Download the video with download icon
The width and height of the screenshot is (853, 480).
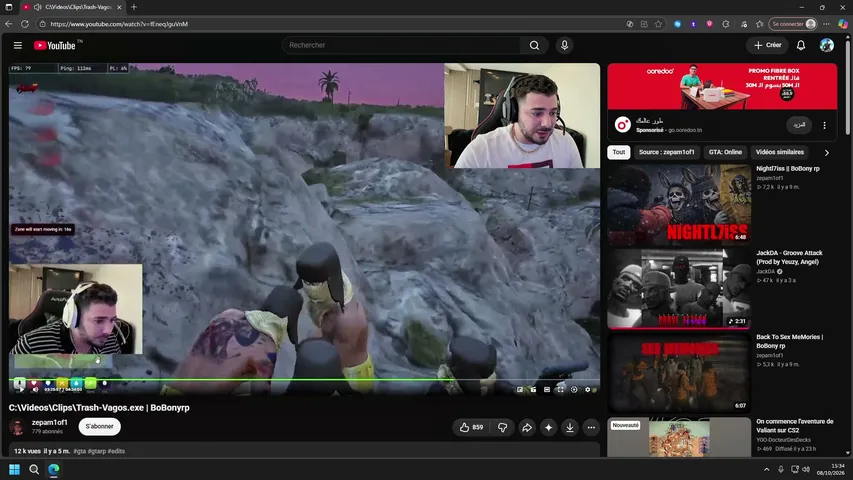point(570,428)
